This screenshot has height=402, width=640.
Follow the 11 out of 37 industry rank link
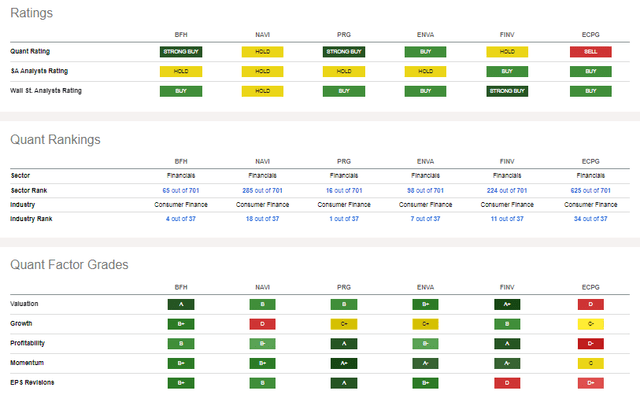507,219
